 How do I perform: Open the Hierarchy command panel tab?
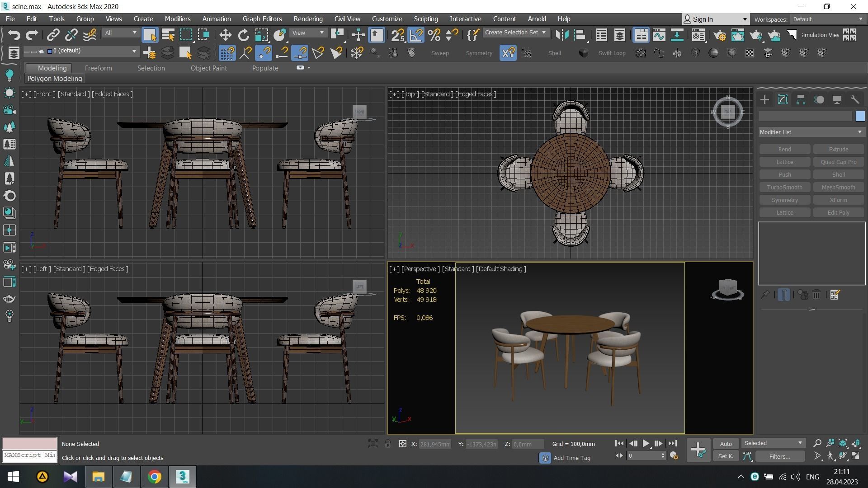click(x=801, y=100)
